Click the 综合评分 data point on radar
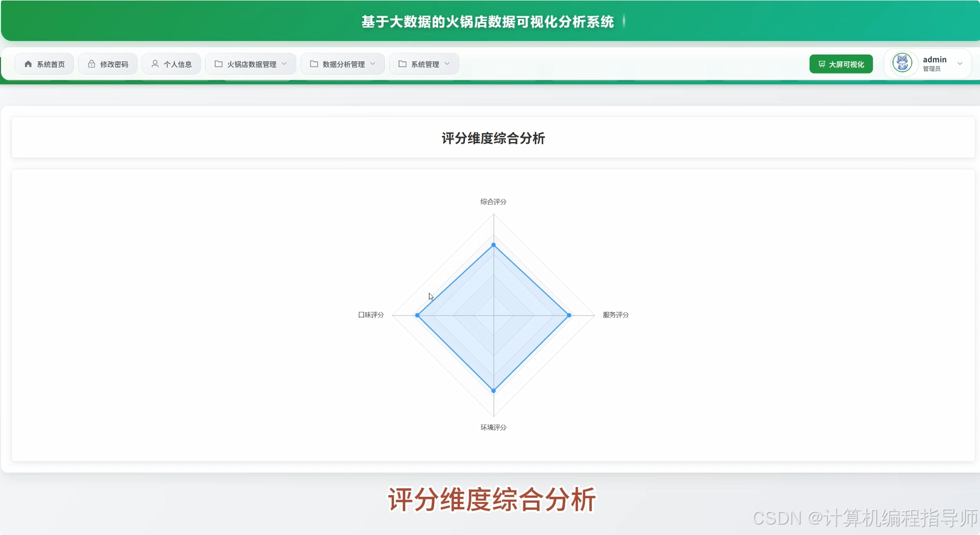980x535 pixels. 493,245
